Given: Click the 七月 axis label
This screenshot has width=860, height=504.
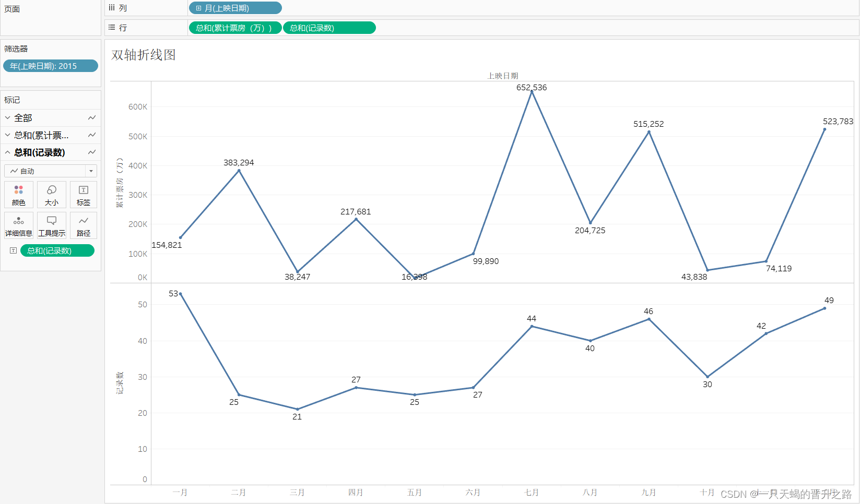Looking at the screenshot, I should click(532, 493).
